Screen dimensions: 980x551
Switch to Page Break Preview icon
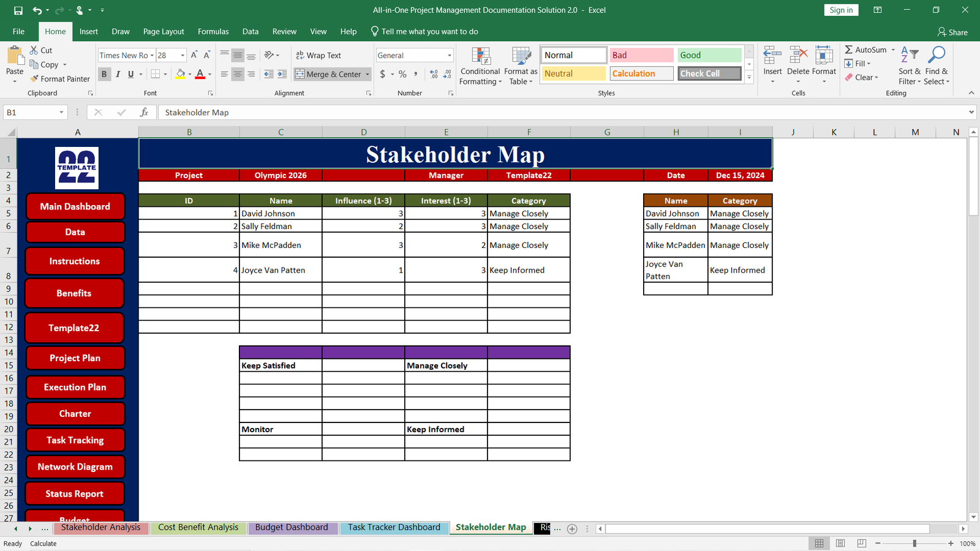(x=862, y=543)
